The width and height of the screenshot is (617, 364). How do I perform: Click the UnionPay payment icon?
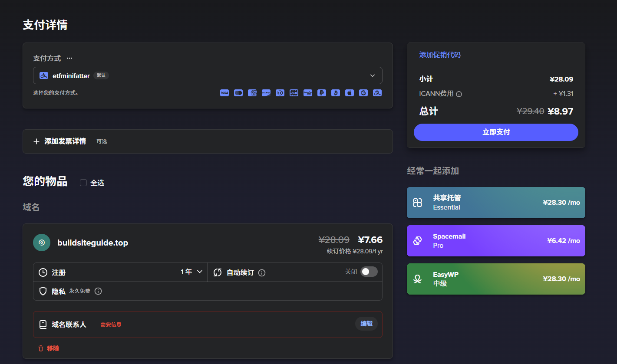pos(308,93)
